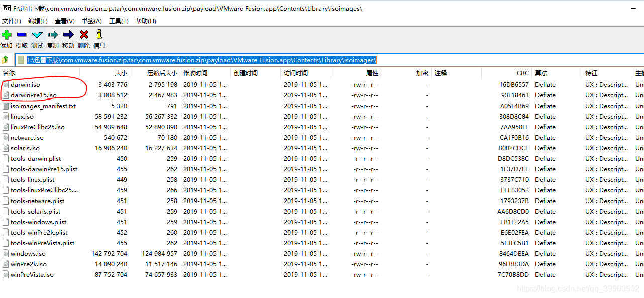This screenshot has height=298, width=644.
Task: Open the 工具(T) menu
Action: pyautogui.click(x=119, y=21)
